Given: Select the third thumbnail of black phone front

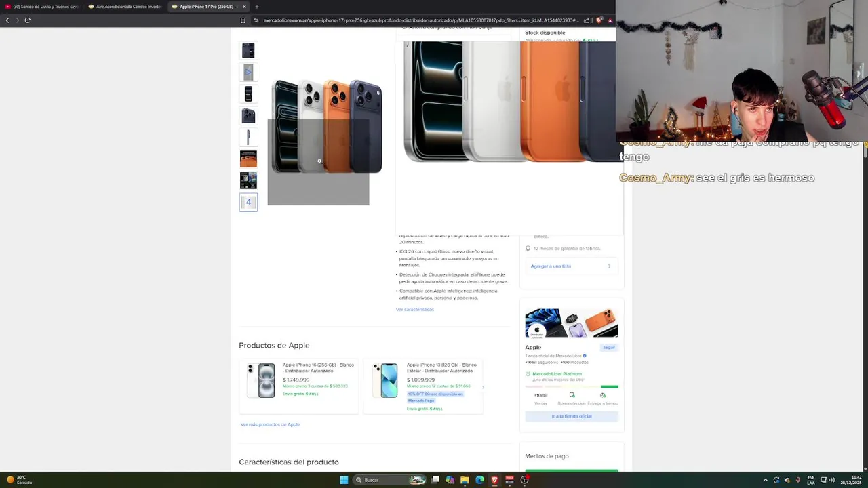Looking at the screenshot, I should [x=248, y=94].
